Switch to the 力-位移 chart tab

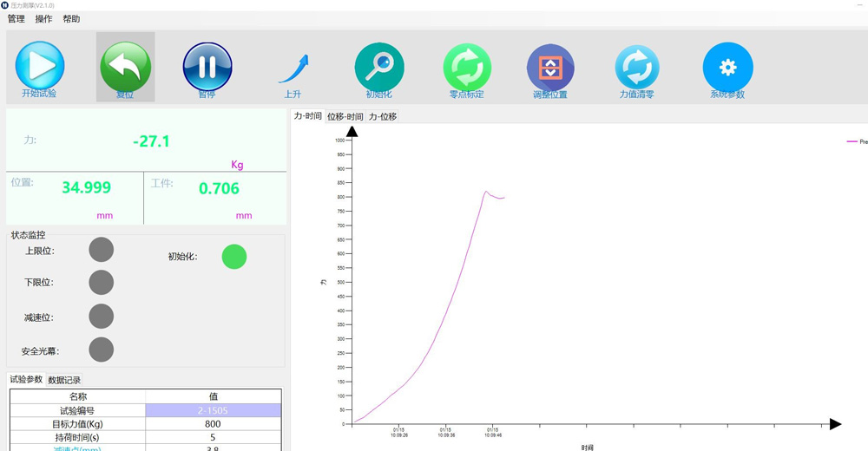383,116
